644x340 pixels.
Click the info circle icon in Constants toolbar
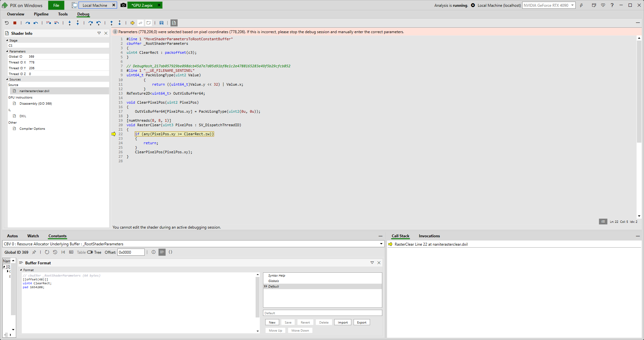click(x=153, y=252)
